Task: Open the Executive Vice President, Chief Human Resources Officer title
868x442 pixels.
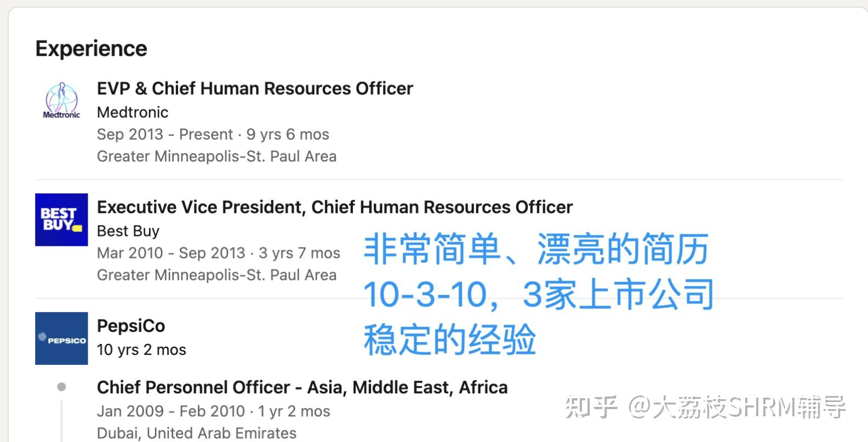Action: pos(334,208)
